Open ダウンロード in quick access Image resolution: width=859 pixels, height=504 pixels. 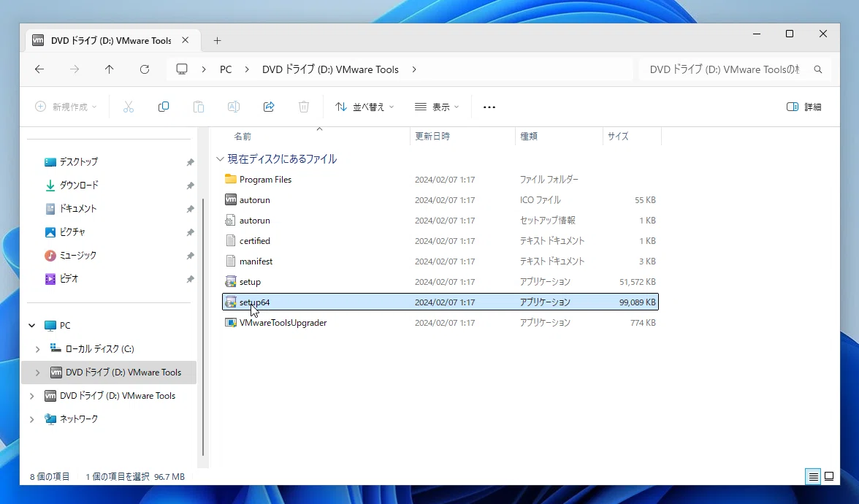point(79,186)
